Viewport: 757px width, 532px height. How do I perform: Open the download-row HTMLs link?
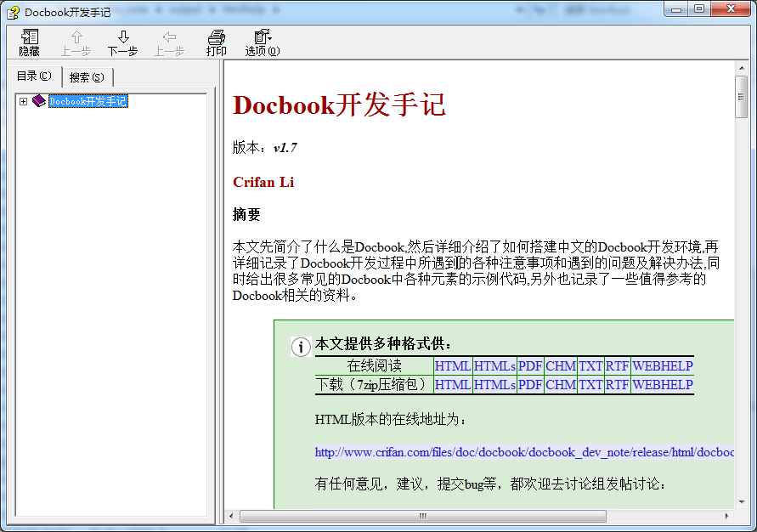pyautogui.click(x=494, y=385)
